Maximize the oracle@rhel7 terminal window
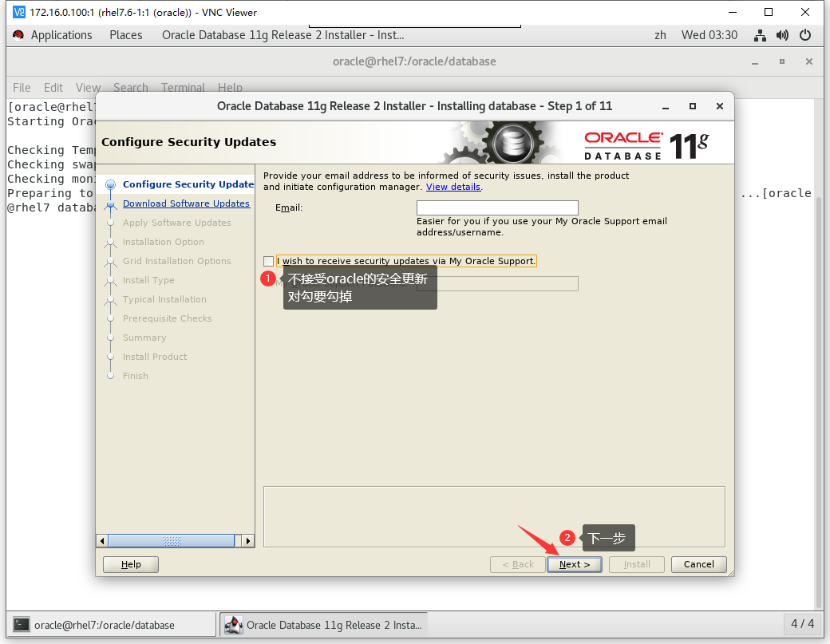 [x=782, y=62]
